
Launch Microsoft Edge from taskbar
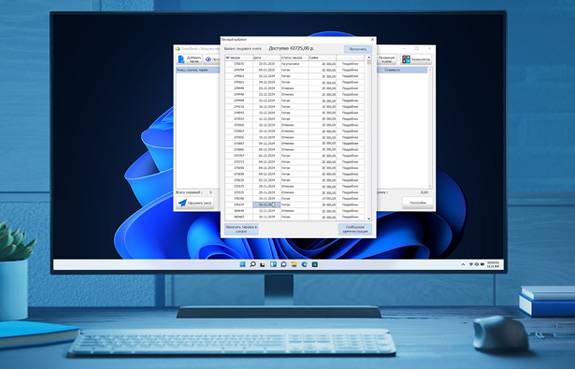click(304, 264)
